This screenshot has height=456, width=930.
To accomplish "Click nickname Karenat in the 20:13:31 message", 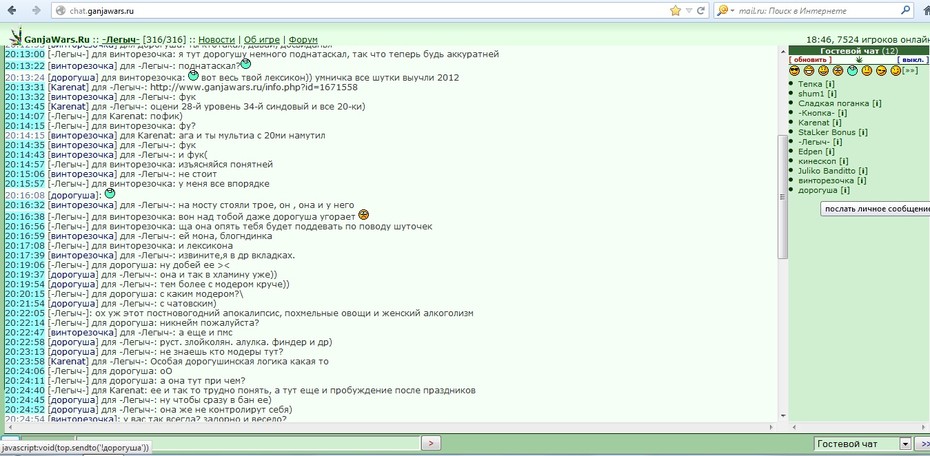I will (x=67, y=87).
